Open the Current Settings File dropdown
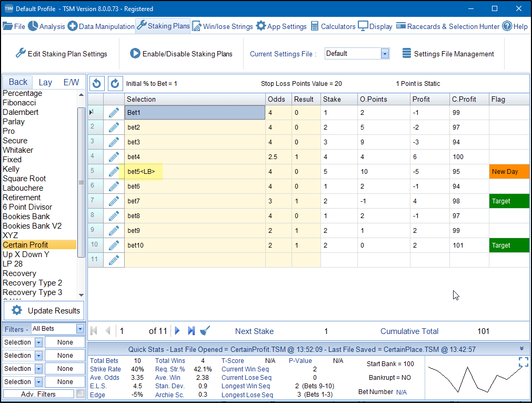This screenshot has width=532, height=403. click(x=385, y=54)
